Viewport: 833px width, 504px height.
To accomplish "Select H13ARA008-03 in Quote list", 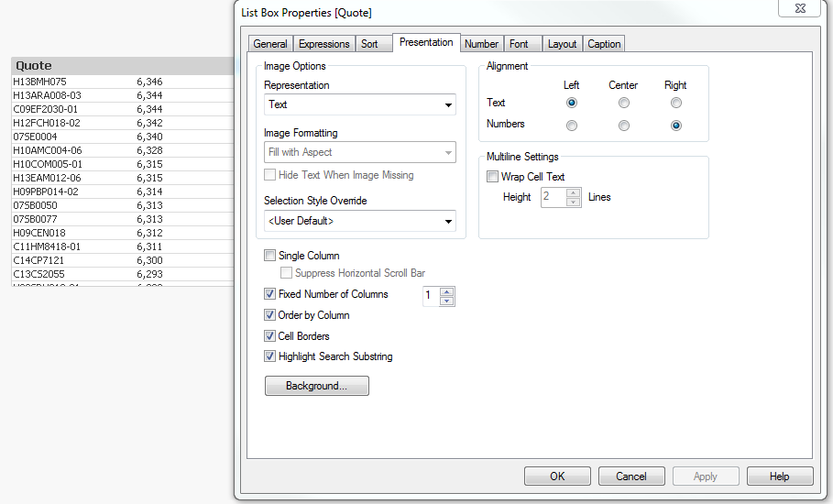I will pyautogui.click(x=122, y=95).
